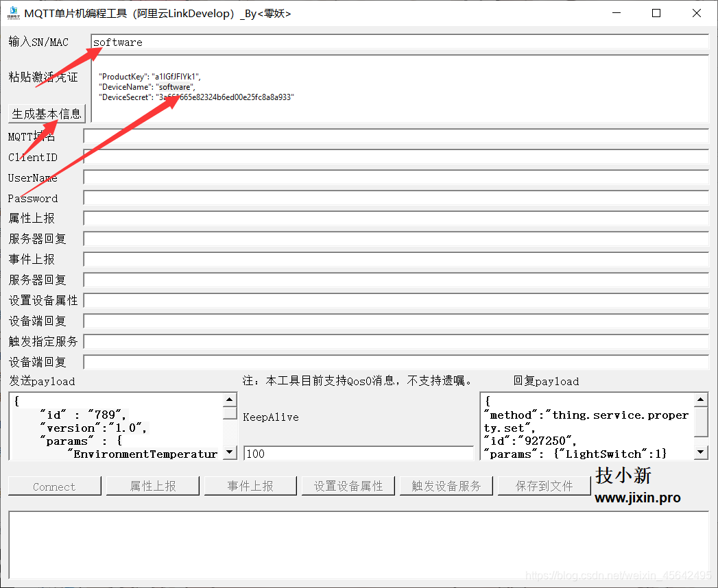
Task: Click the 保存到文件 button
Action: [x=544, y=486]
